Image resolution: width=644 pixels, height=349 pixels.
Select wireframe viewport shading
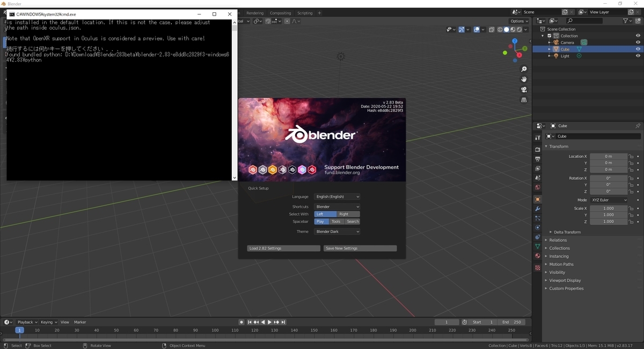500,30
